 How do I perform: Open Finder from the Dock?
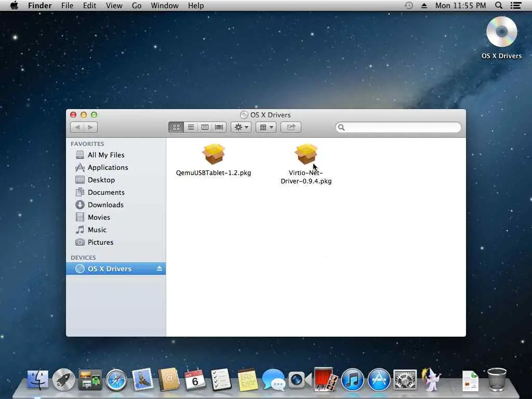[x=37, y=379]
